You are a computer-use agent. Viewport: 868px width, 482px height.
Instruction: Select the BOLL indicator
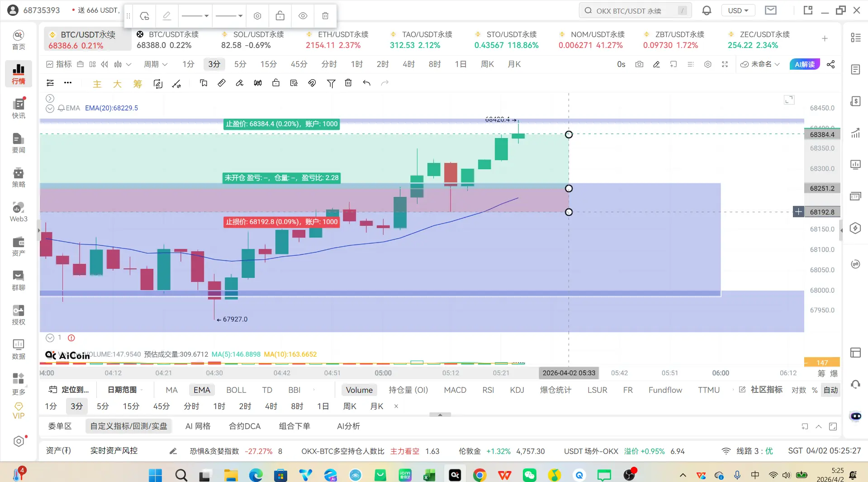[236, 390]
